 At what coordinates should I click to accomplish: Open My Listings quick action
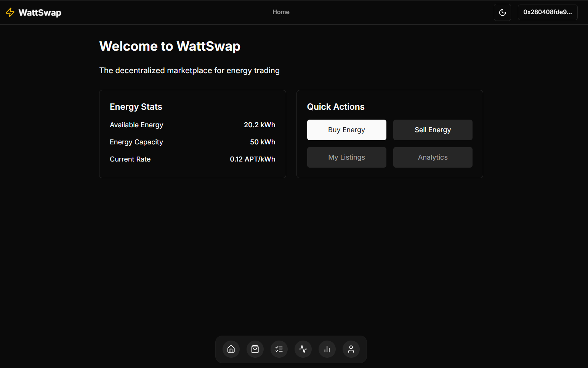tap(346, 157)
